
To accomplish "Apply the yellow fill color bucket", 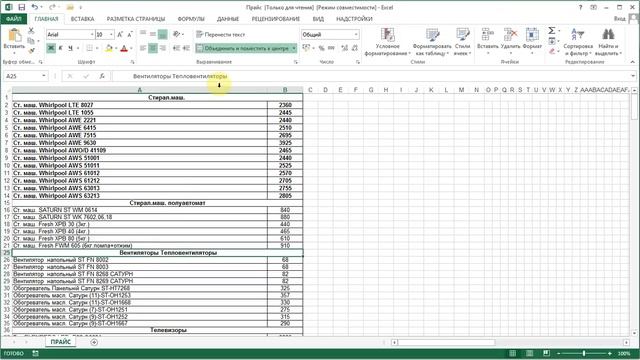I will point(109,48).
